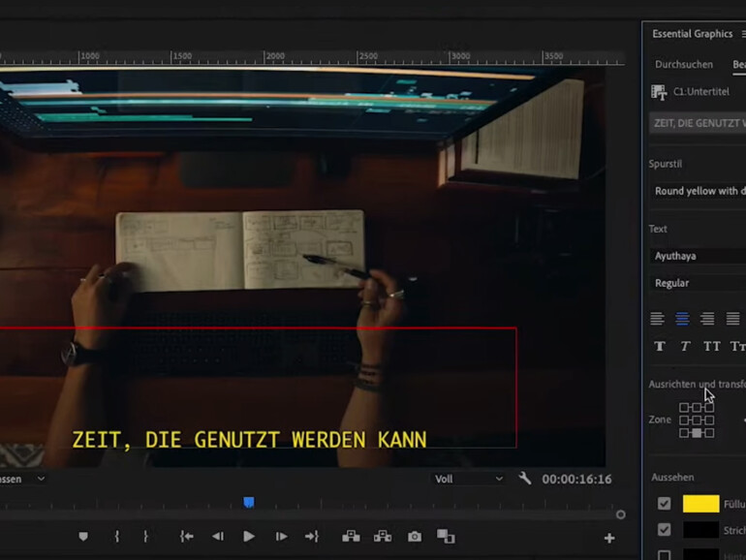Click the Zone label
This screenshot has width=746, height=560.
pos(660,420)
